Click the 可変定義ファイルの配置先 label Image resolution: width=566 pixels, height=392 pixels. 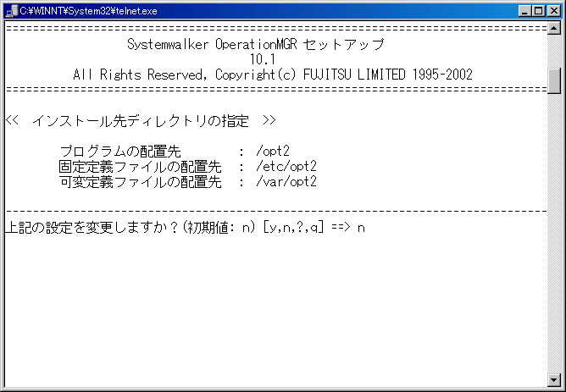click(140, 182)
